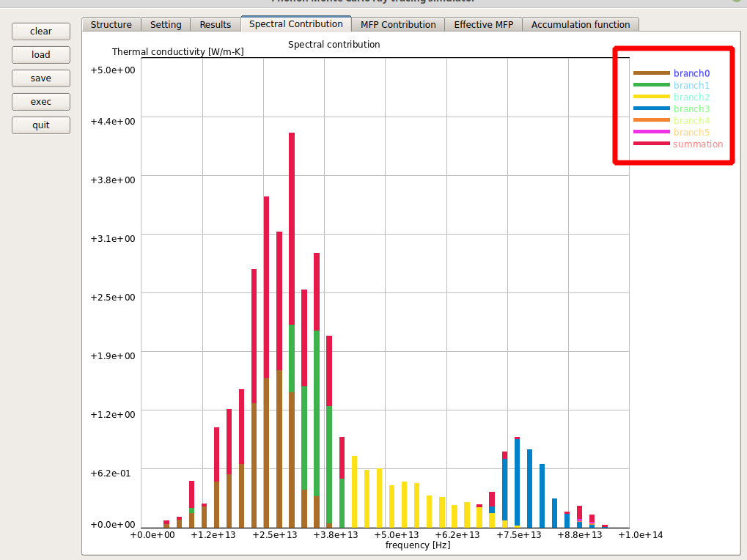Click the load button
Viewport: 747px width, 560px height.
[x=41, y=55]
